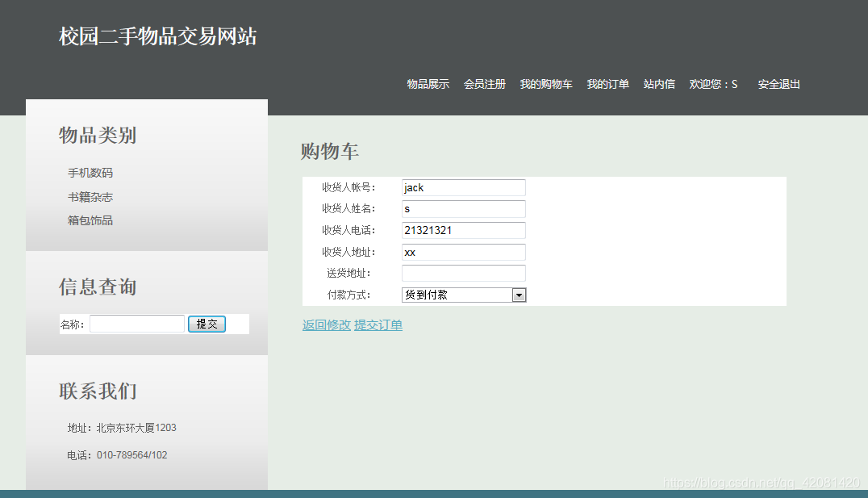Click the 送货地址： label
This screenshot has height=498, width=868.
[348, 274]
